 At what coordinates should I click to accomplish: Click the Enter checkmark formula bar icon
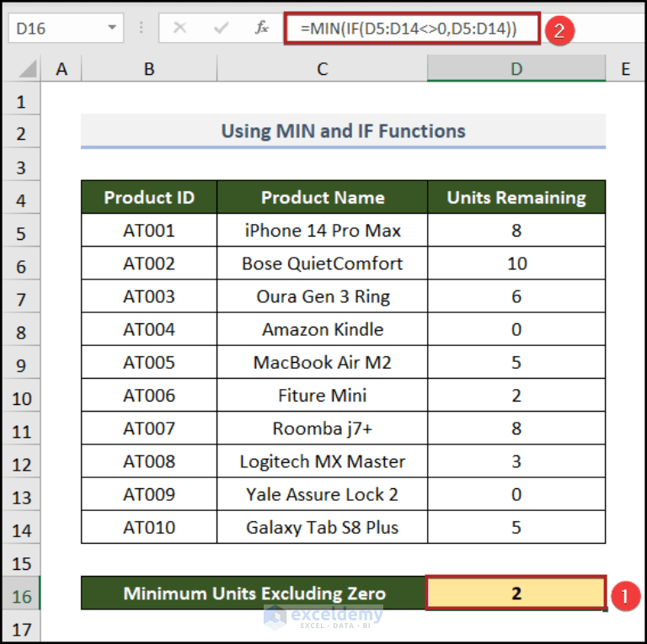click(222, 28)
